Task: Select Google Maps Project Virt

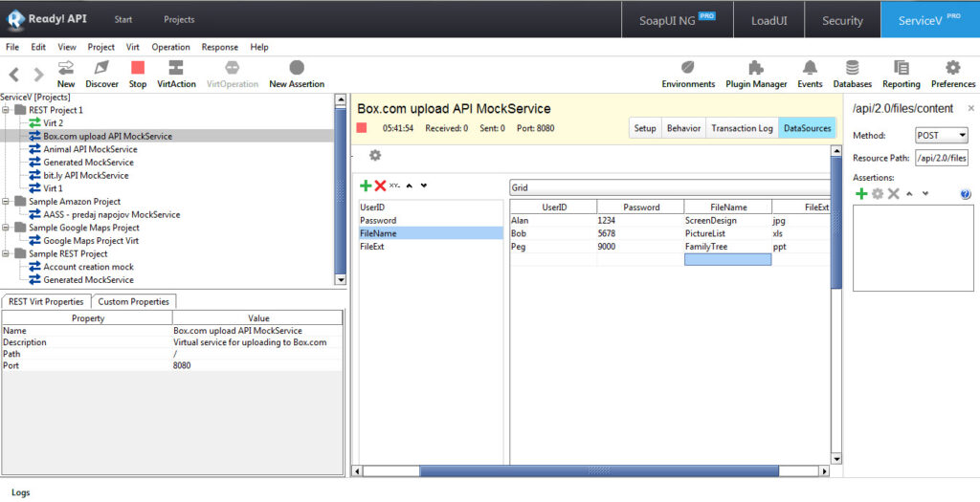Action: coord(91,240)
